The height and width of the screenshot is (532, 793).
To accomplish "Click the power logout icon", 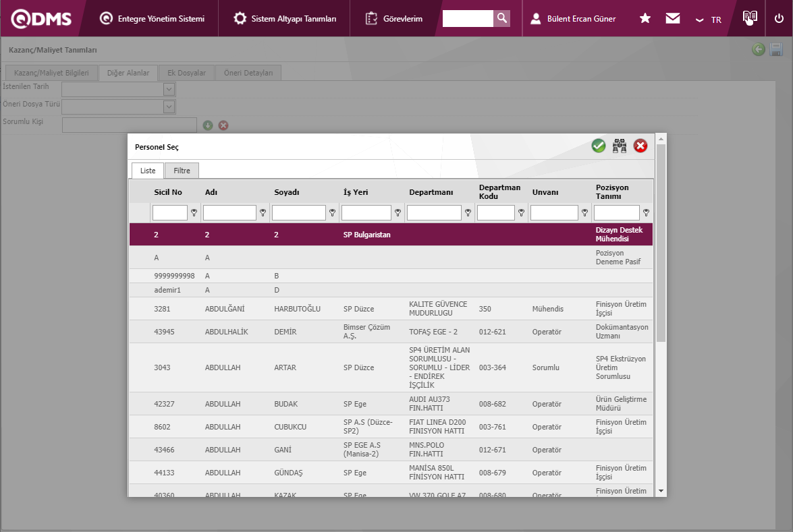I will [779, 19].
